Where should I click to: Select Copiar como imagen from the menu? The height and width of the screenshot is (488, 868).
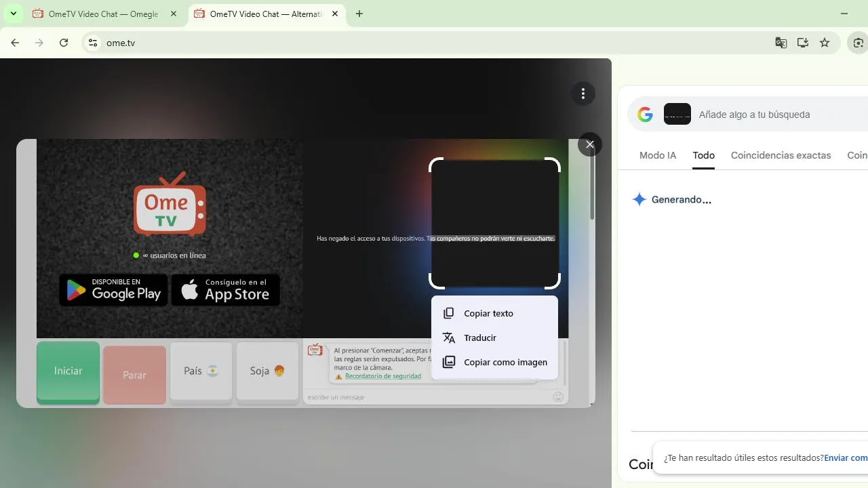pyautogui.click(x=494, y=362)
